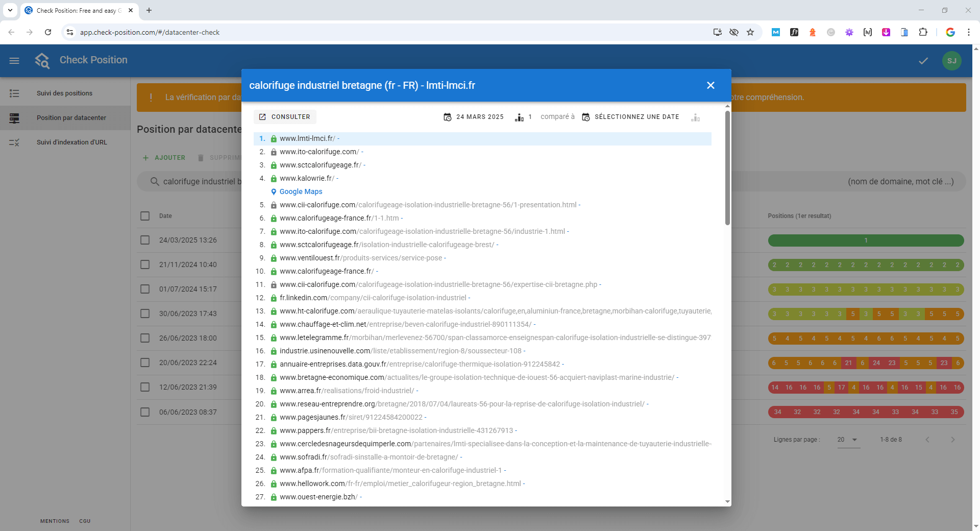Close the Check Position browser tab
Screen dimensions: 980x531
click(131, 10)
